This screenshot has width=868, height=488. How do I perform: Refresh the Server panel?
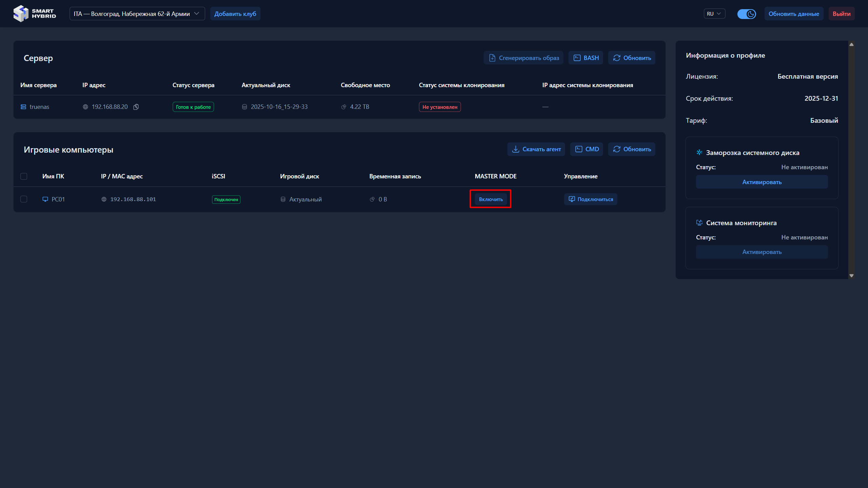coord(632,58)
